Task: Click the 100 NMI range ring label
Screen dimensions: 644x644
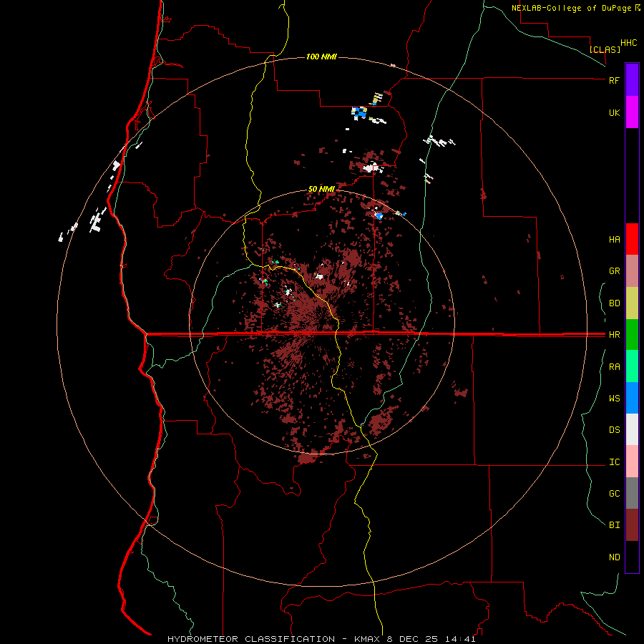Action: coord(321,57)
